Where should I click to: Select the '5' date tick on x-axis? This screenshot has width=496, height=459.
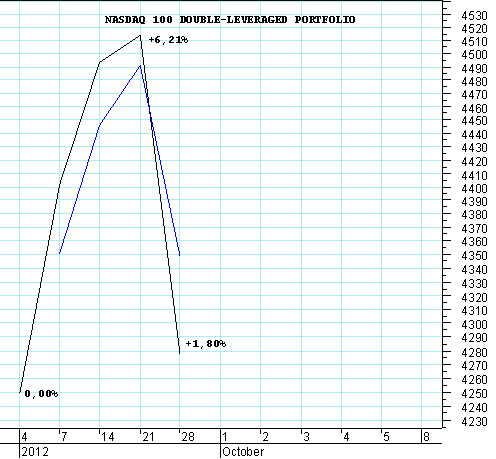386,437
